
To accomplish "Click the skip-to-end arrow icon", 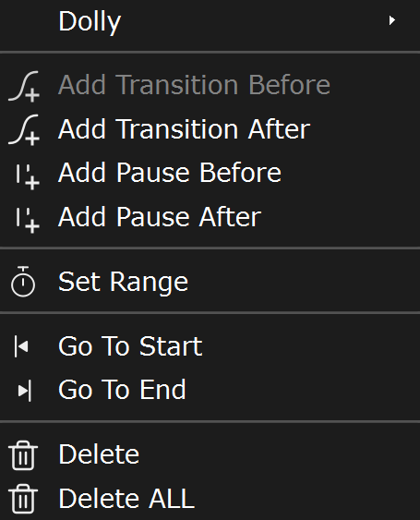I will point(25,391).
